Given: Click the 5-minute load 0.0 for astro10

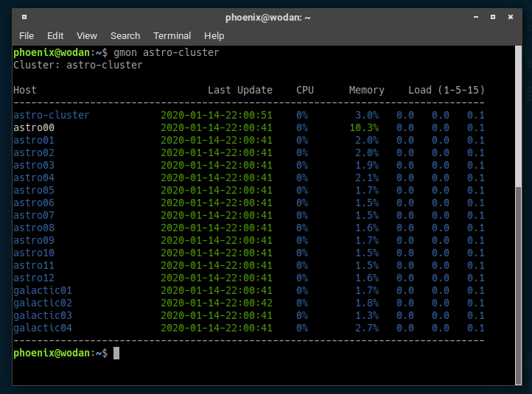Looking at the screenshot, I should click(x=441, y=253).
